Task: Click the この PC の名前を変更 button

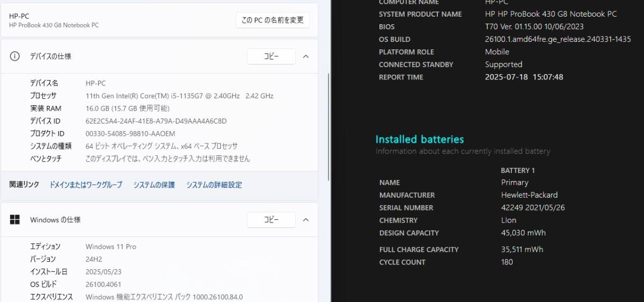Action: coord(273,20)
